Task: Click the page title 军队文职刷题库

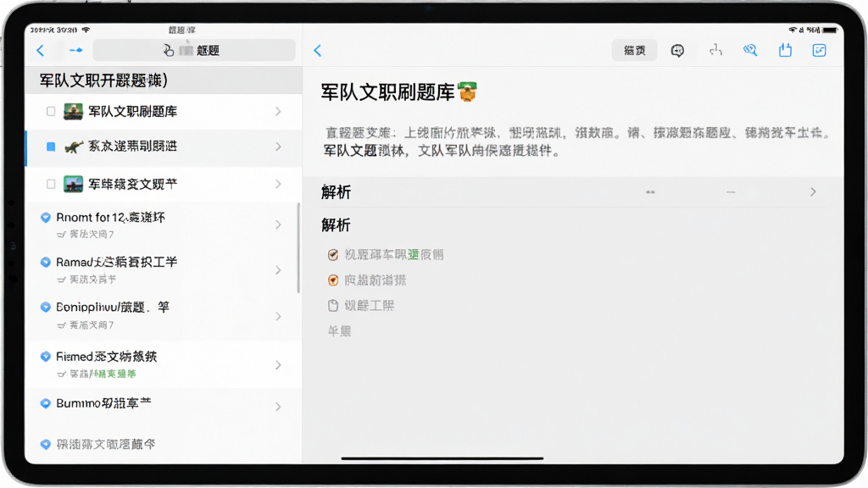Action: 387,92
